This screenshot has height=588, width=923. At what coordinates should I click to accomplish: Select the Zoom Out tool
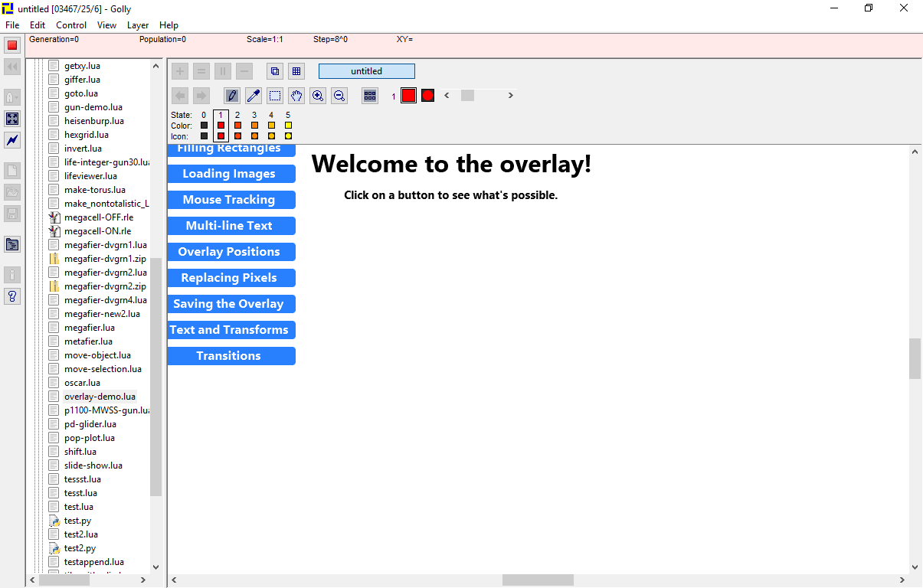pyautogui.click(x=339, y=96)
